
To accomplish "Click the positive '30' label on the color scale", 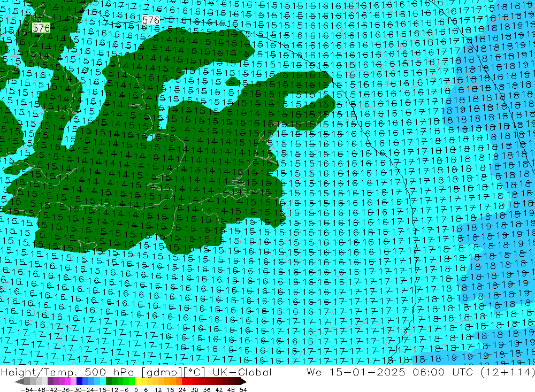I will tap(194, 390).
